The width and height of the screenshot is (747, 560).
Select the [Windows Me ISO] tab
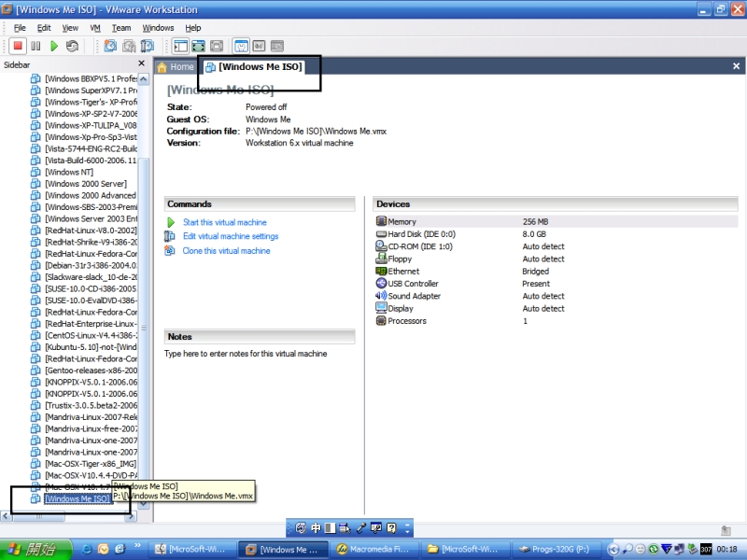coord(255,66)
